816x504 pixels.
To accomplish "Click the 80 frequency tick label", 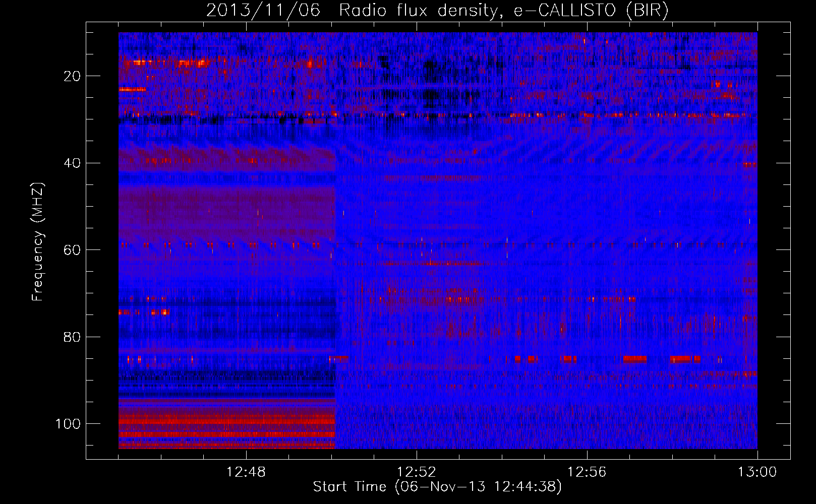I will [72, 337].
